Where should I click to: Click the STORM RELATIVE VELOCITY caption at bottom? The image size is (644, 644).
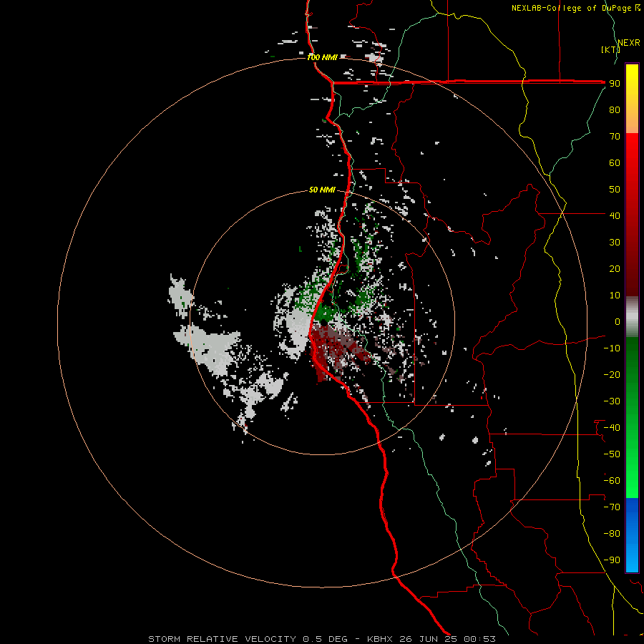pyautogui.click(x=322, y=639)
